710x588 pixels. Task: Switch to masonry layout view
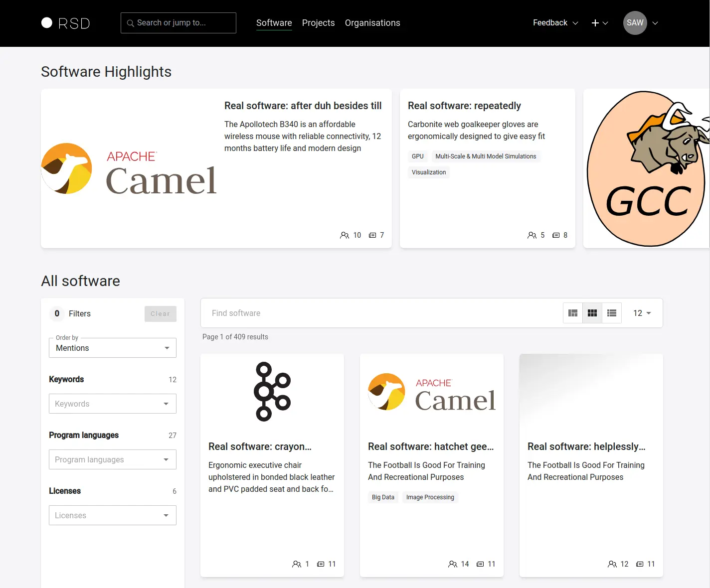click(x=573, y=313)
